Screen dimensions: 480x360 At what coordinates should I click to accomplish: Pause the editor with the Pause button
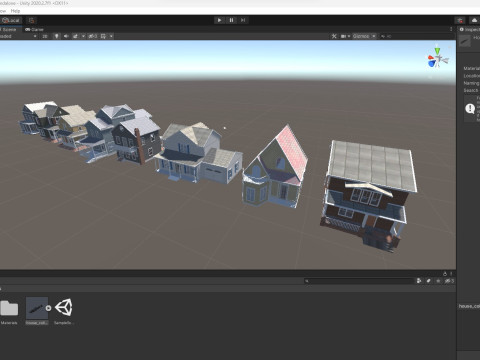click(231, 20)
